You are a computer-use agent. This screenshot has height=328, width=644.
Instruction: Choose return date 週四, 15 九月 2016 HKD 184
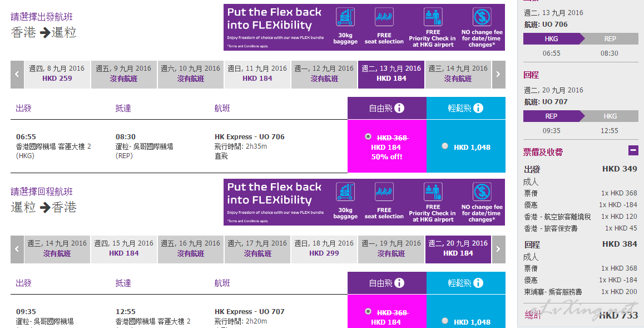[x=124, y=249]
